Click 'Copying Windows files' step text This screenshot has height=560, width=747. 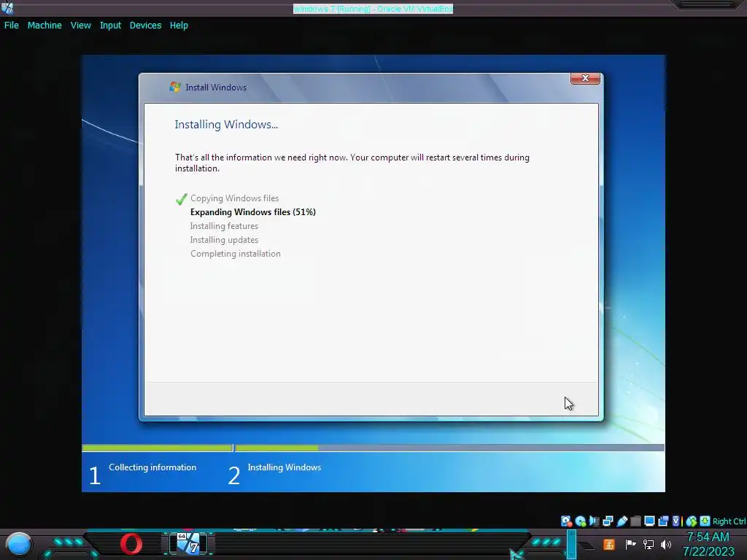(234, 198)
